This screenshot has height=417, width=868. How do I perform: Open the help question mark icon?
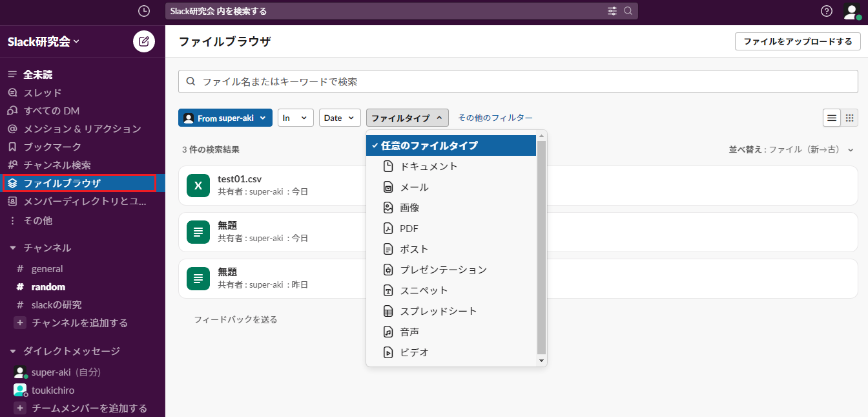(827, 11)
